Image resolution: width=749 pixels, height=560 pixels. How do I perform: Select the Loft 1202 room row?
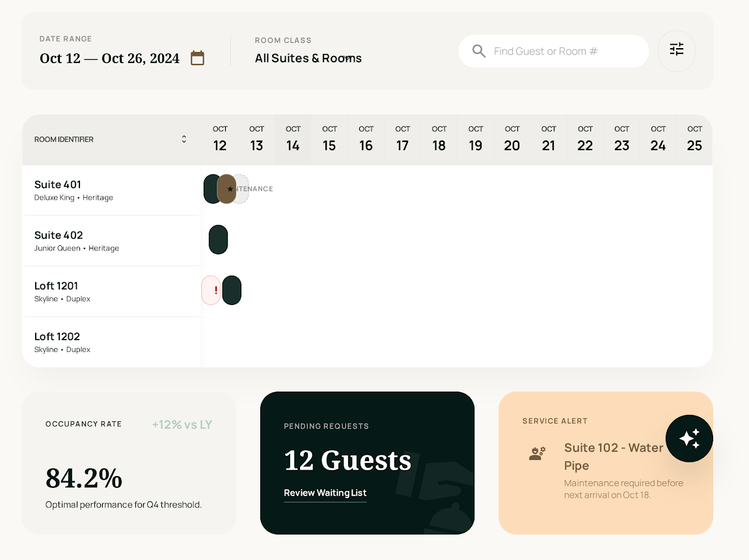pos(111,342)
